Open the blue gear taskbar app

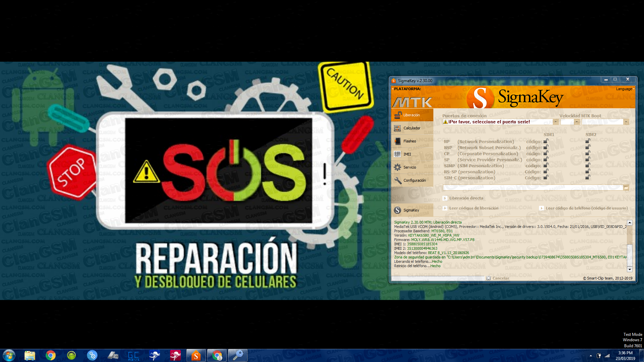click(x=92, y=355)
